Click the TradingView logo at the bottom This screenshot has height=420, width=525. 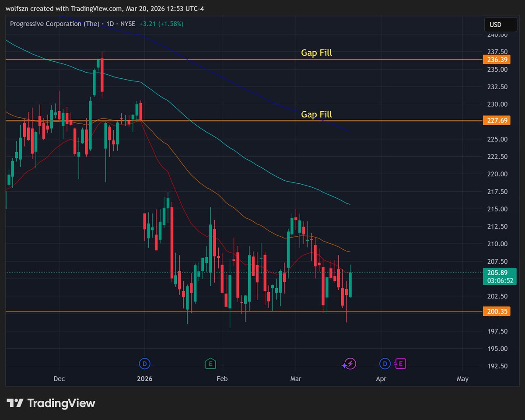pyautogui.click(x=51, y=403)
